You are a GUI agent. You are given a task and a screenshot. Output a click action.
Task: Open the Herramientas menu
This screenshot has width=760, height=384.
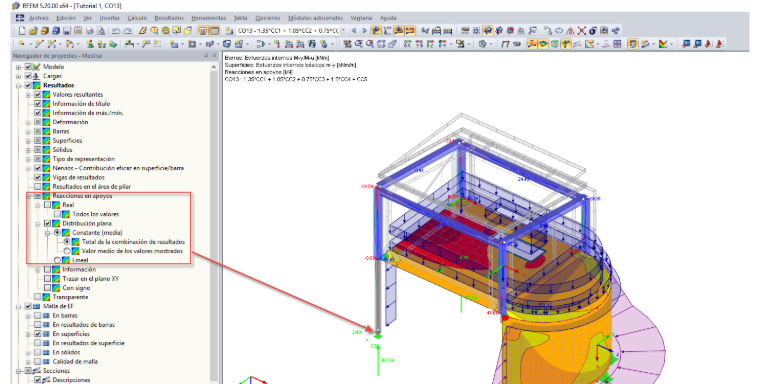pyautogui.click(x=208, y=18)
